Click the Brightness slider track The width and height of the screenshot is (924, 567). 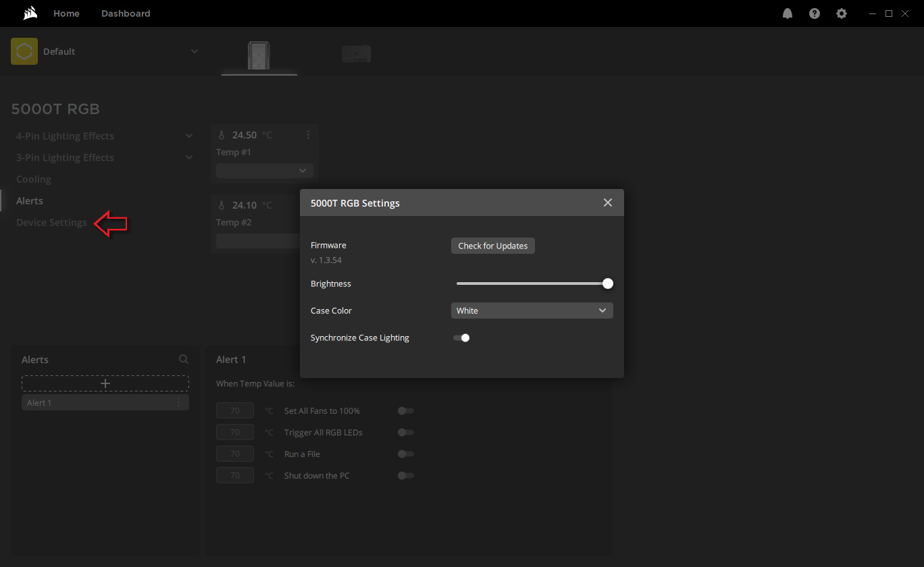532,283
